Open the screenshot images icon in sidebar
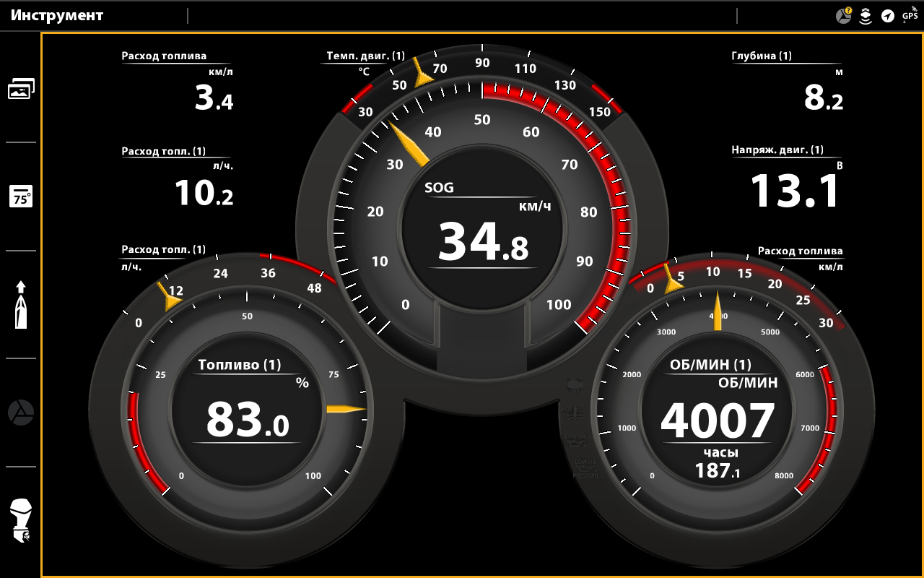Screen dimensions: 924x578 (21, 89)
